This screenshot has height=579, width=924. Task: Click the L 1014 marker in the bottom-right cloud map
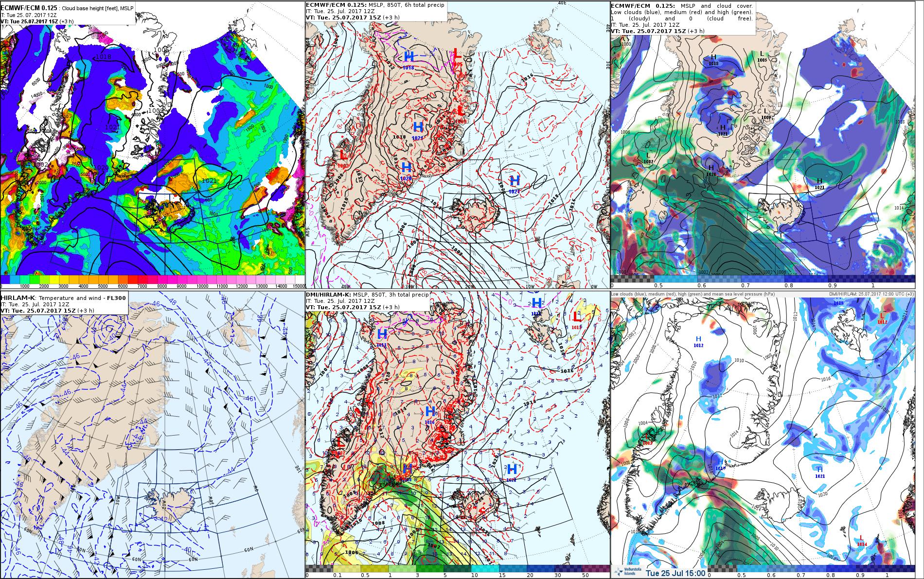(x=861, y=541)
